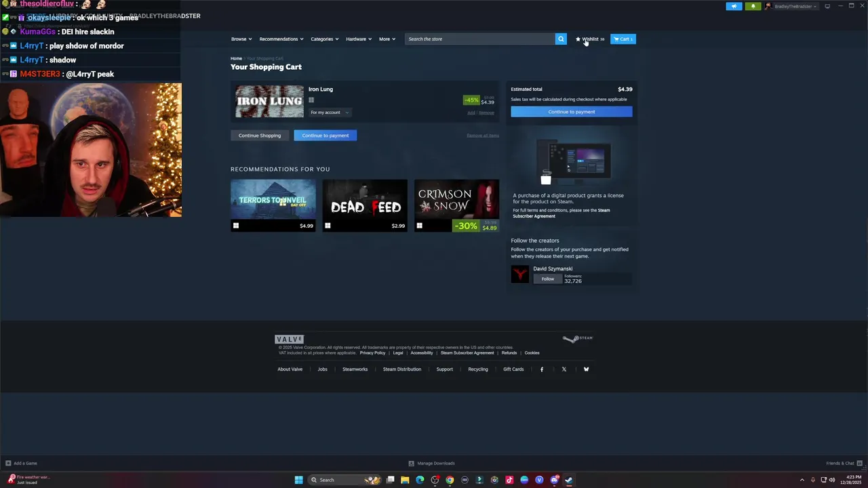Click the Steam logo in the footer

(577, 338)
